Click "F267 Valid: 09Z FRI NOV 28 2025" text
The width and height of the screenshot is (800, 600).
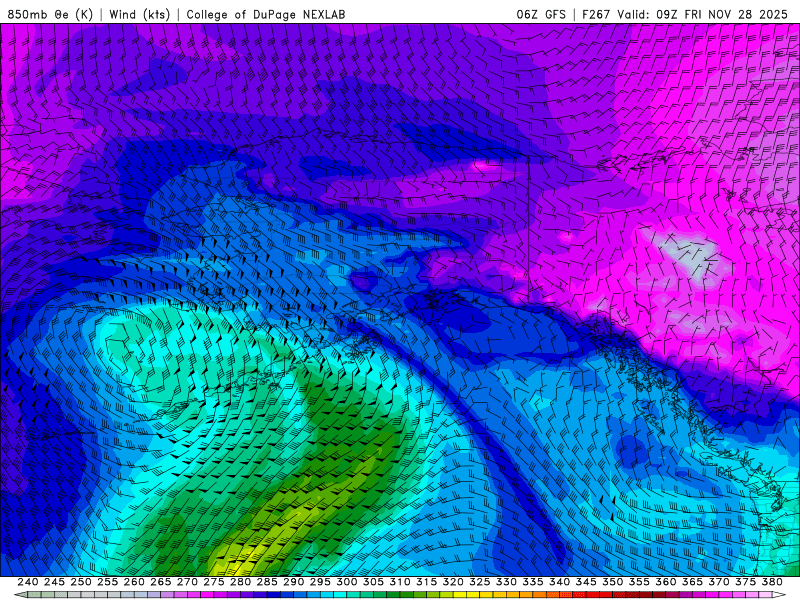click(685, 14)
